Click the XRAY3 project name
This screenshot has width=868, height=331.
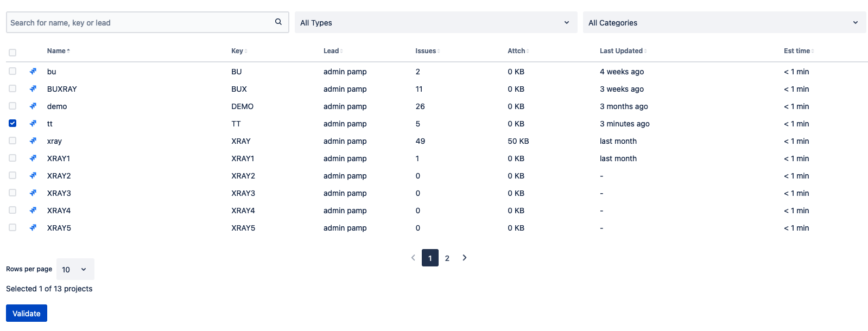point(59,193)
